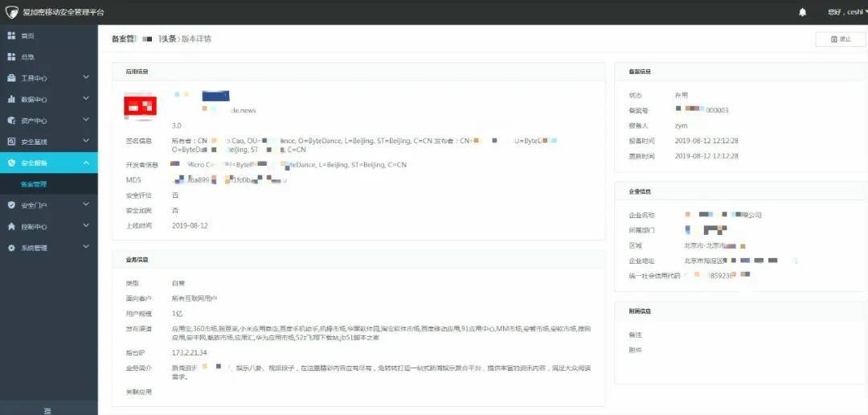Open the second sidebar item with the grid icon
The width and height of the screenshot is (868, 415).
(x=49, y=56)
